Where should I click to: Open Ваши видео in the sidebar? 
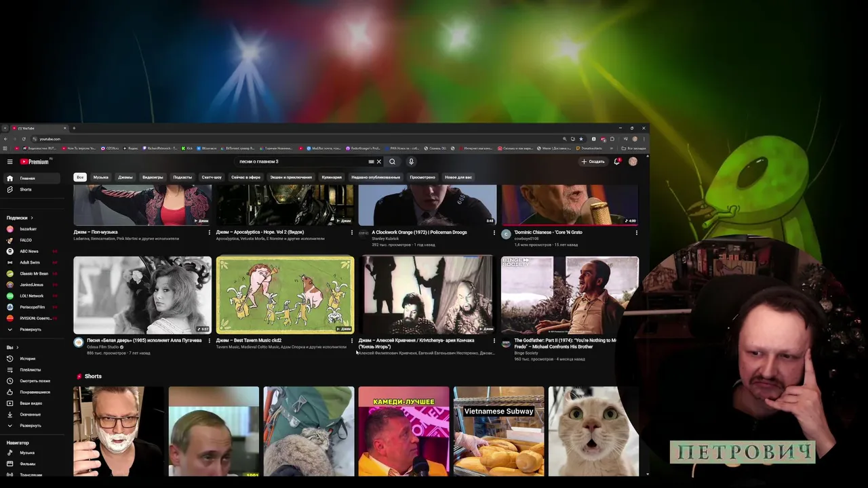31,403
